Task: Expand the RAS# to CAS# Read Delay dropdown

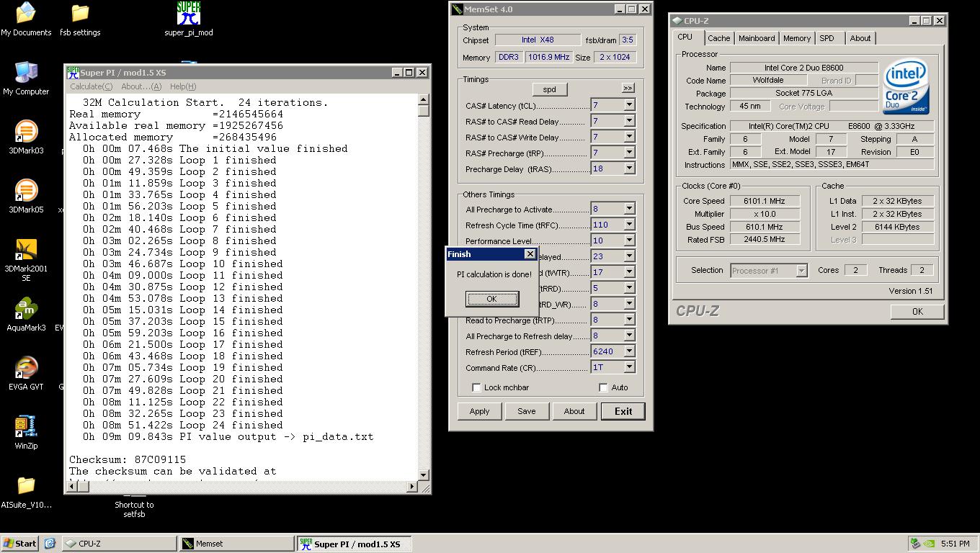Action: coord(629,121)
